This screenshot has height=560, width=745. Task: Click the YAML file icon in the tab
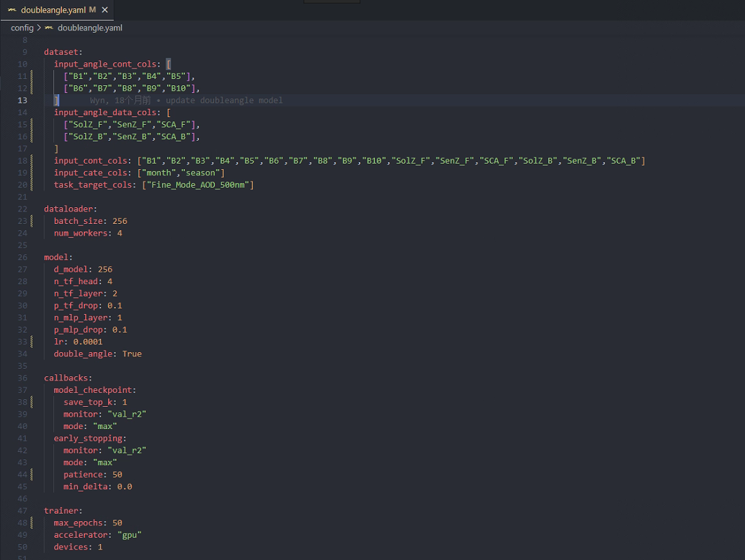[x=12, y=10]
